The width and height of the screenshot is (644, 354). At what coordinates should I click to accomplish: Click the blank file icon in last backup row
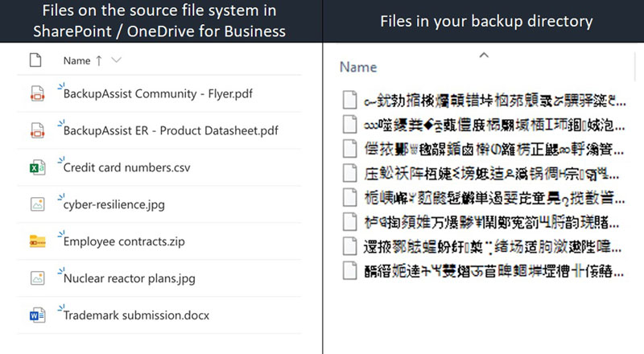[x=349, y=270]
